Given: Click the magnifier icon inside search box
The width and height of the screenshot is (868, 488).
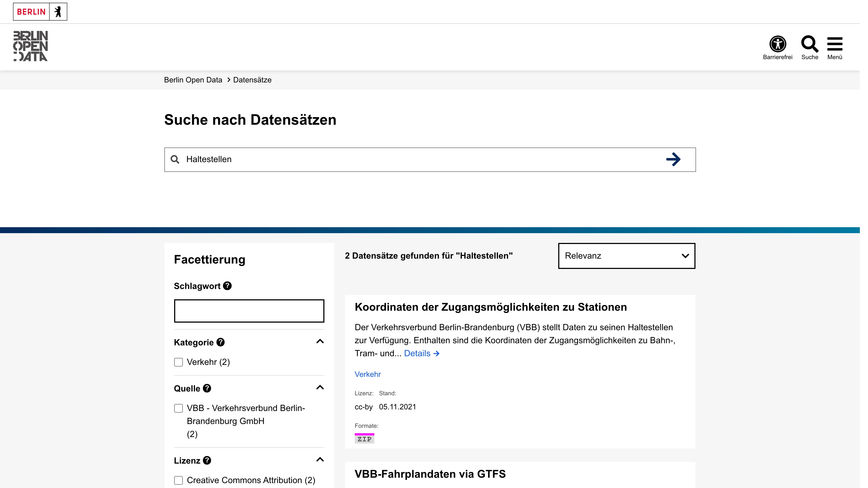Looking at the screenshot, I should coord(175,160).
